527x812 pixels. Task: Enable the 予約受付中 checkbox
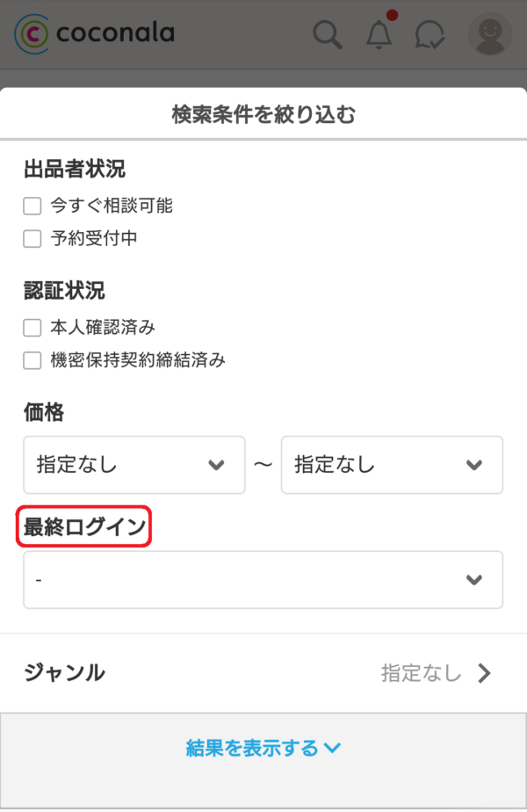32,238
